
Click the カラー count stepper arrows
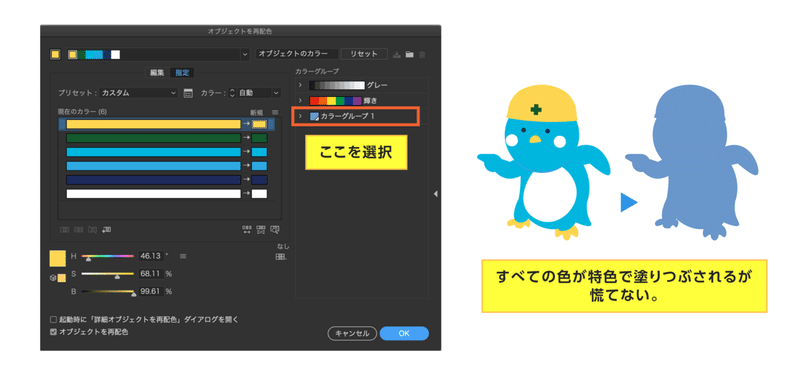click(232, 93)
